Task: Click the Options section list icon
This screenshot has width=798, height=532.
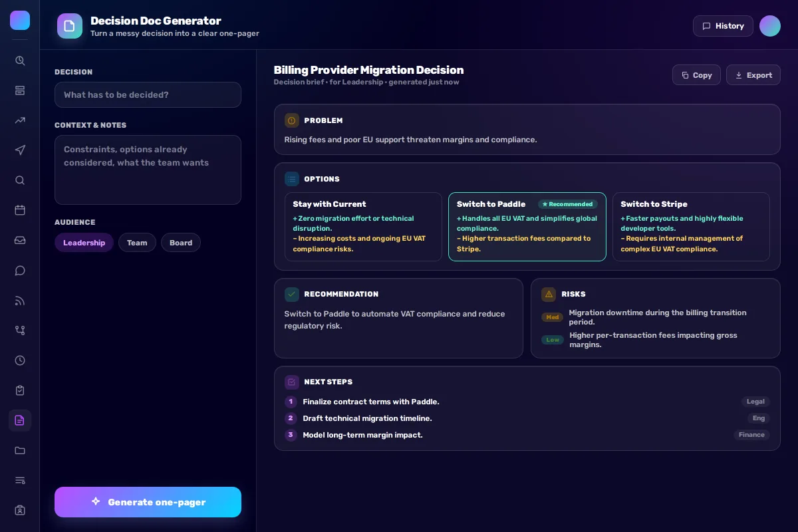Action: coord(292,179)
